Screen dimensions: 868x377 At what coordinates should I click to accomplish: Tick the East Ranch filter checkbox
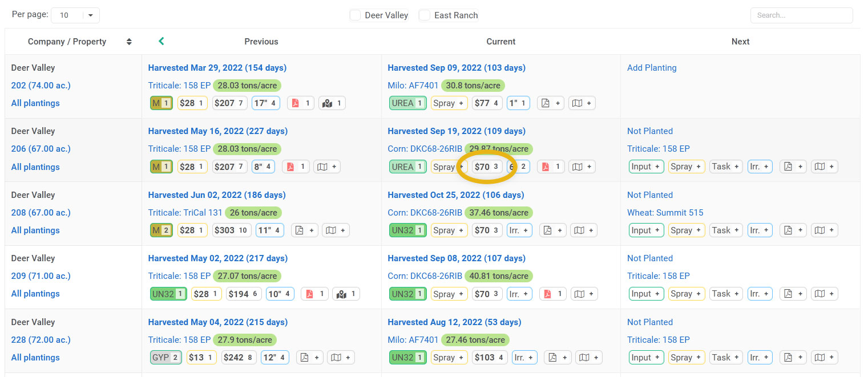pyautogui.click(x=424, y=15)
